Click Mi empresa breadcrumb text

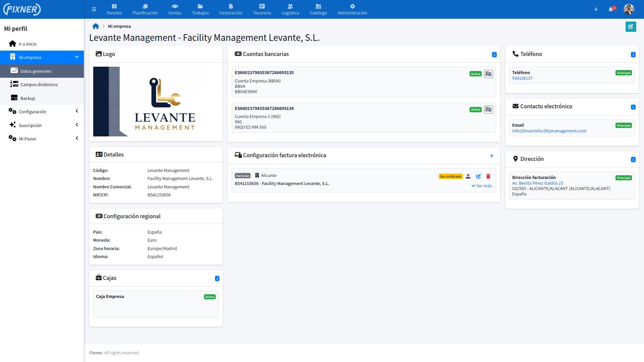click(119, 26)
